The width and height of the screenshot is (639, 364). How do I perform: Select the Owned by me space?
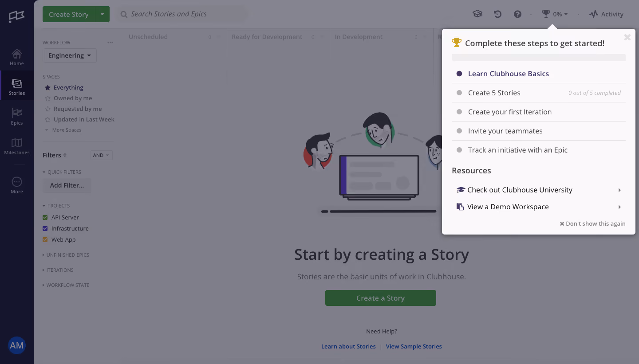68,98
